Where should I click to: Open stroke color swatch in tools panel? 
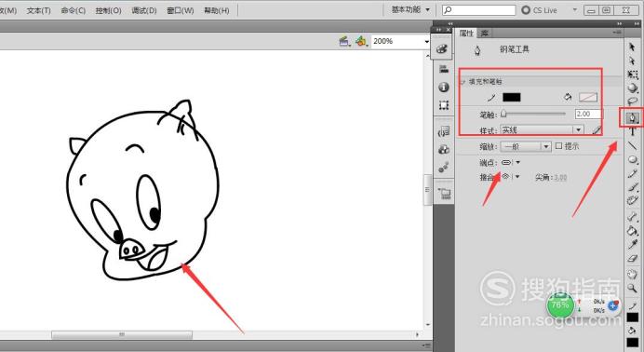[633, 318]
